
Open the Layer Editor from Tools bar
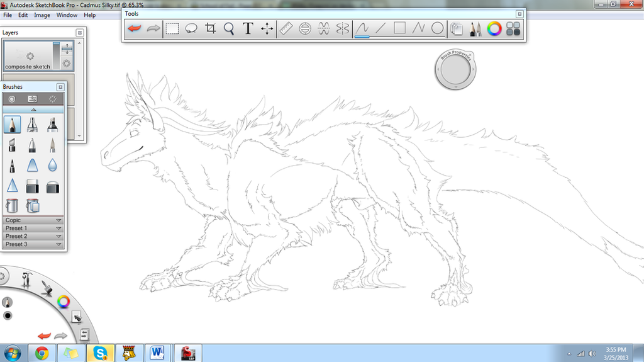pos(457,29)
